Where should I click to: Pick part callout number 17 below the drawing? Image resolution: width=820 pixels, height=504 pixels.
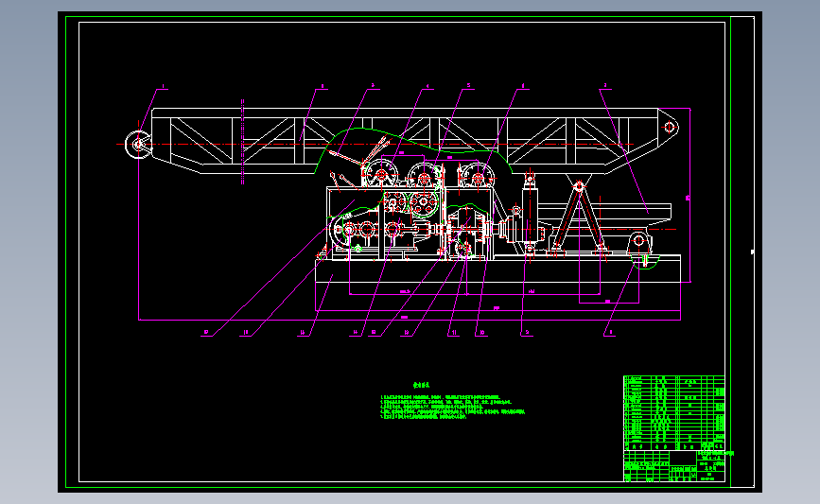206,333
